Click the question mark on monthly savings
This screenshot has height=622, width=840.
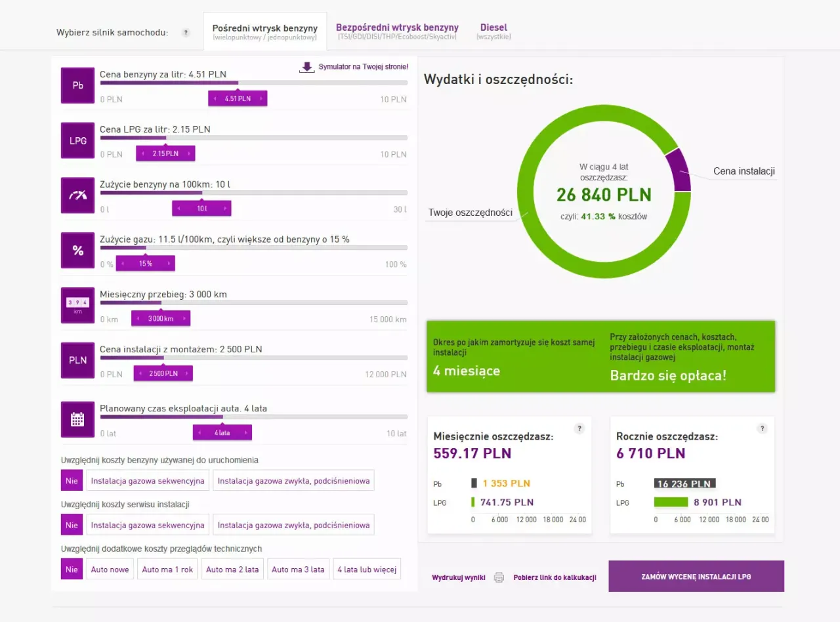[579, 428]
